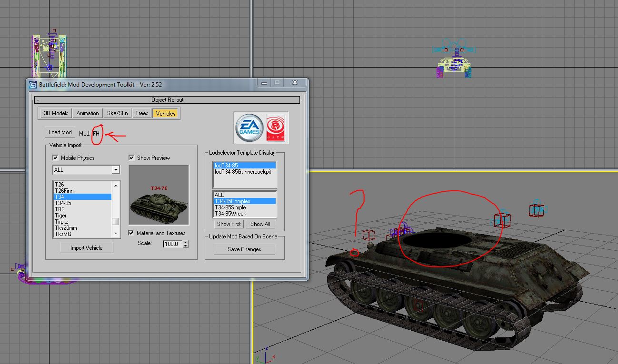Select T26 in the vehicle list
Image resolution: width=618 pixels, height=364 pixels.
(82, 184)
